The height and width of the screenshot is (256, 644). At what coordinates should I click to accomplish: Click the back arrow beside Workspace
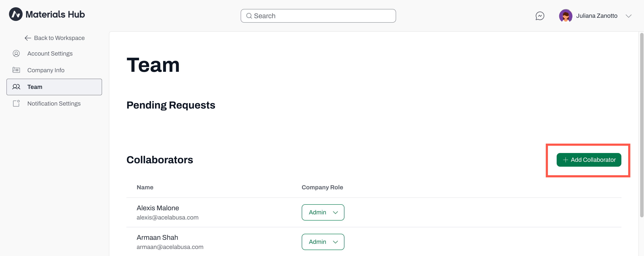(x=28, y=38)
